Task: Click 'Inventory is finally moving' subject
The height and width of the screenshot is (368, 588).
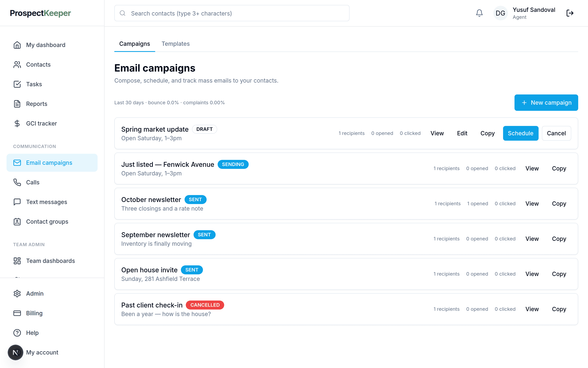Action: (156, 244)
